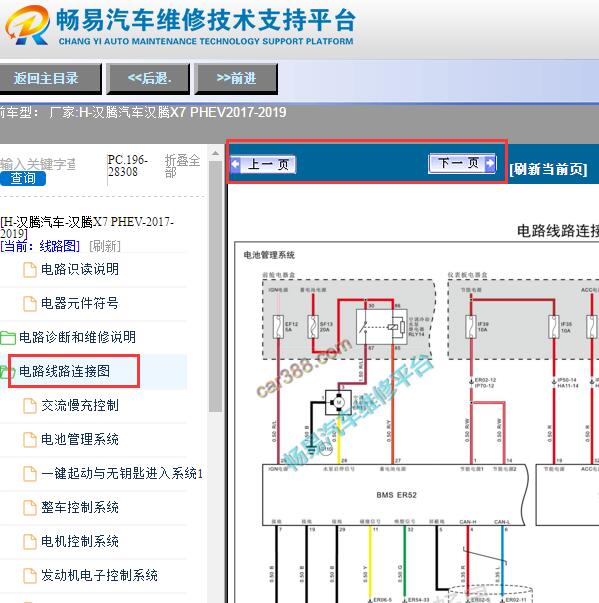Click the right arrow icon on 下一页
Image resolution: width=599 pixels, height=603 pixels.
(490, 163)
